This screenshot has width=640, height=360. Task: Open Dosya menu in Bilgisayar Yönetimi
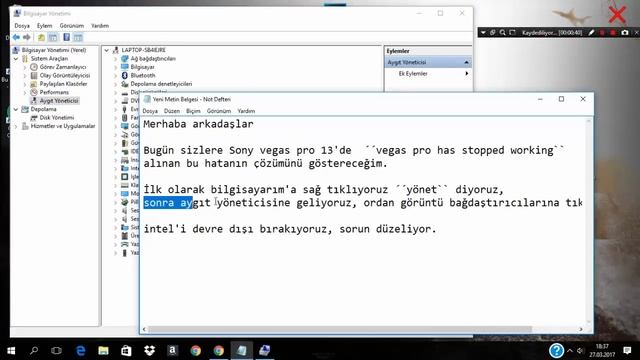coord(22,26)
